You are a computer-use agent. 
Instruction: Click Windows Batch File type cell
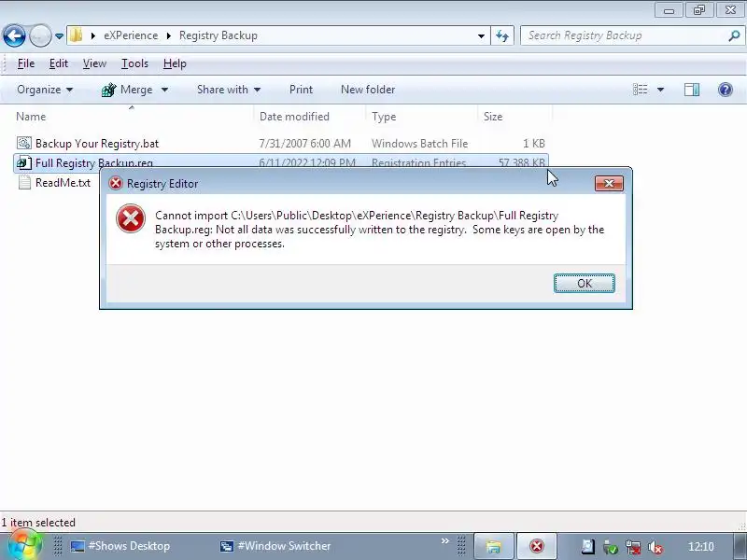pos(419,144)
